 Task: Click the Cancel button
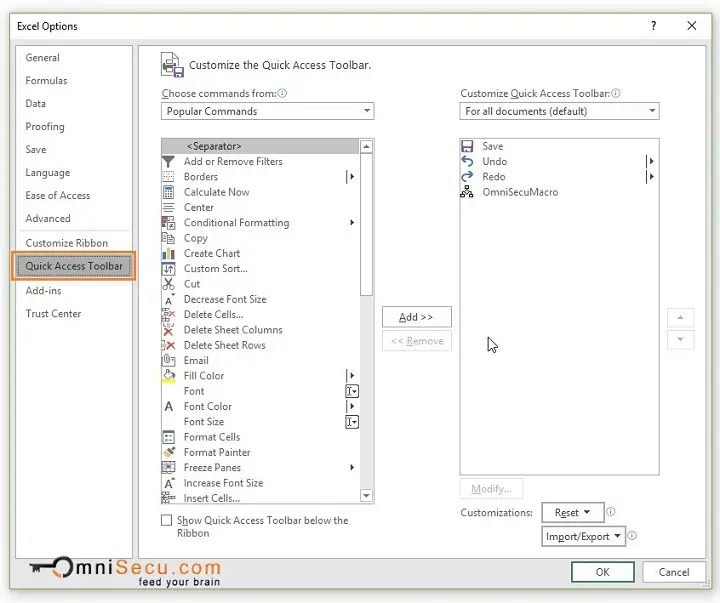pyautogui.click(x=674, y=572)
